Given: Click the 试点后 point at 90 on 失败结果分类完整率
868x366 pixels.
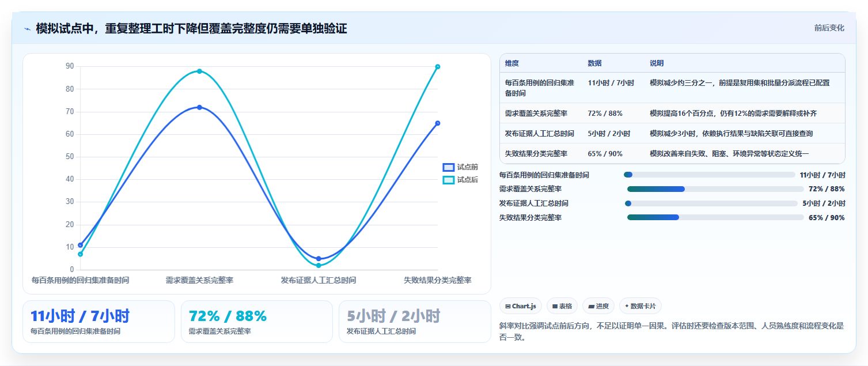Looking at the screenshot, I should point(438,67).
